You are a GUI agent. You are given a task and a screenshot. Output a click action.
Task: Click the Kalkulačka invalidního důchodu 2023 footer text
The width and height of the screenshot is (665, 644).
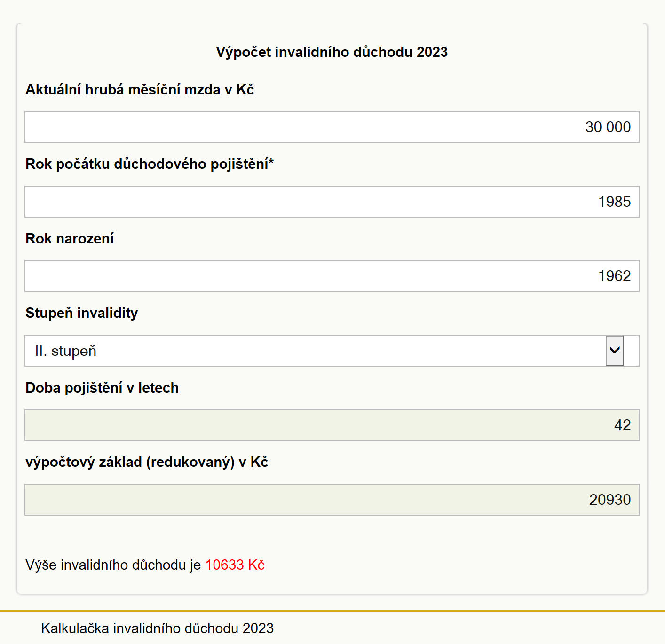click(x=158, y=628)
